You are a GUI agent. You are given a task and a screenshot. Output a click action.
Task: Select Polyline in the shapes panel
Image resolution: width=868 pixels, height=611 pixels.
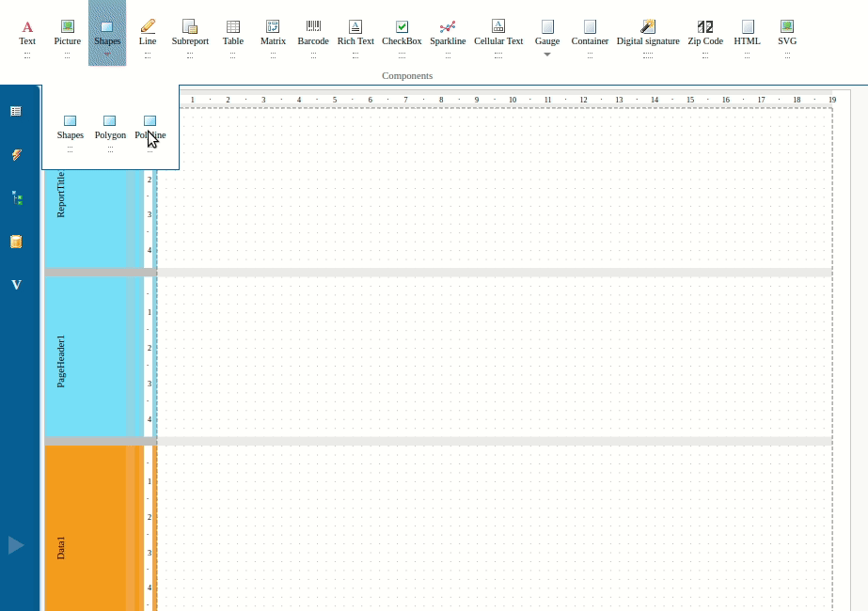click(x=150, y=129)
